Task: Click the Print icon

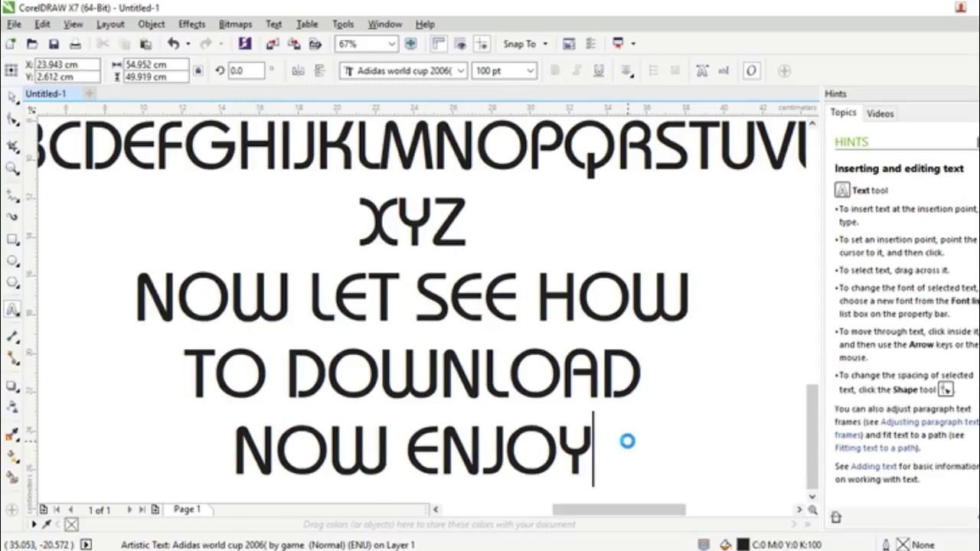Action: click(75, 44)
